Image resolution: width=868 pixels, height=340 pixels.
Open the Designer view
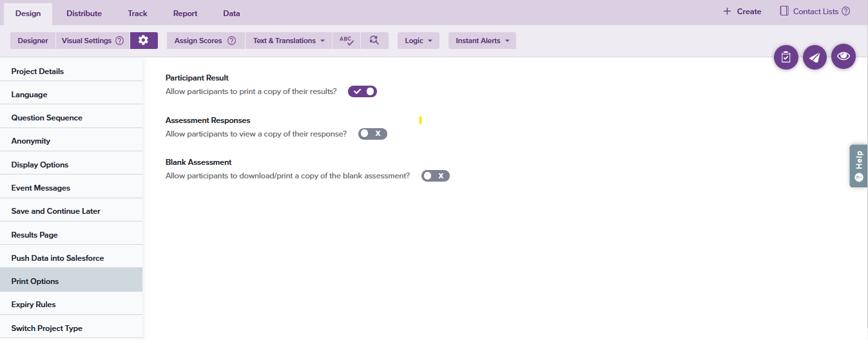(x=33, y=41)
